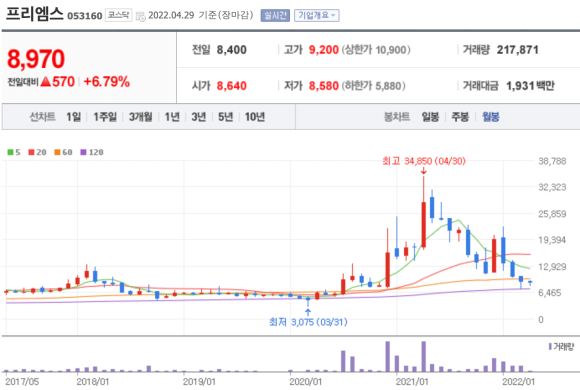Click the green 5 moving average legend swatch

coord(10,152)
